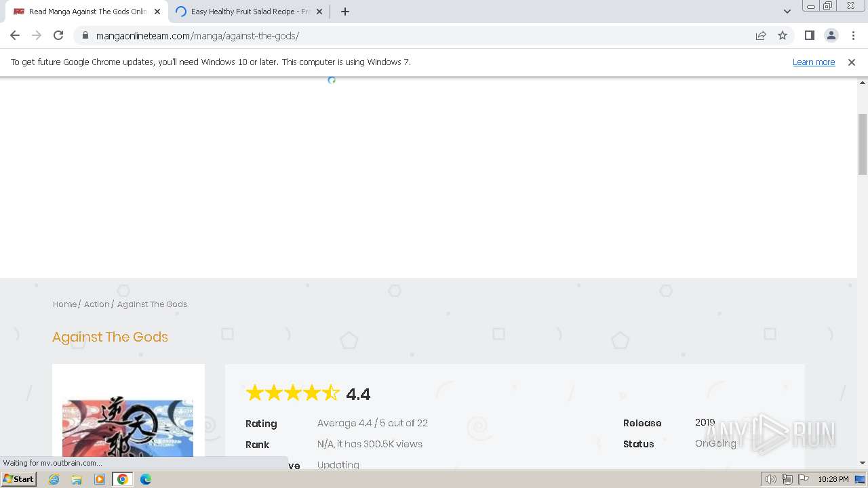Open the Chrome three-dot menu

pyautogui.click(x=853, y=35)
